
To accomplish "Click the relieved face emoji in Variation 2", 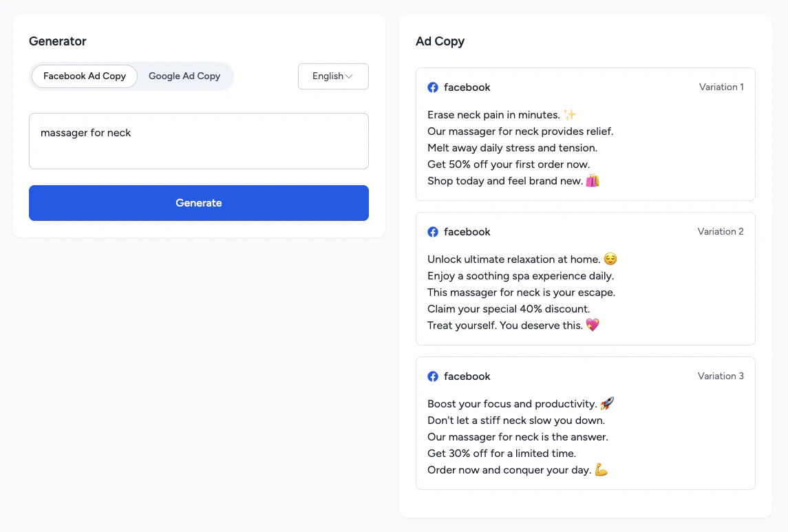I will (610, 259).
